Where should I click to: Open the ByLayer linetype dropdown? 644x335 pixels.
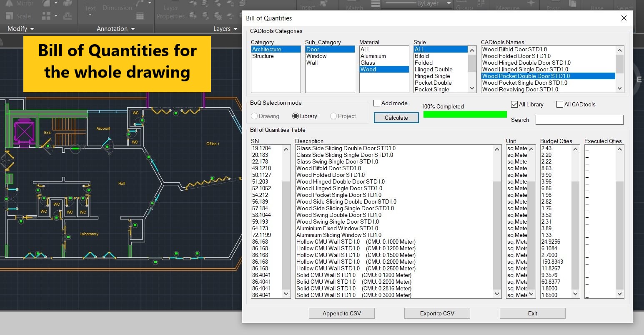pyautogui.click(x=449, y=3)
